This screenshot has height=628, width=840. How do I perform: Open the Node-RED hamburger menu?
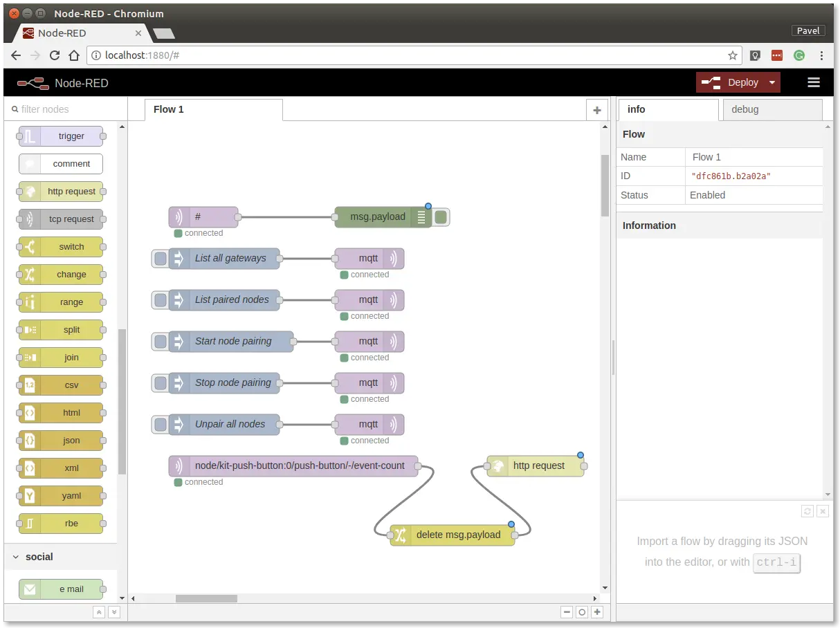pos(814,82)
